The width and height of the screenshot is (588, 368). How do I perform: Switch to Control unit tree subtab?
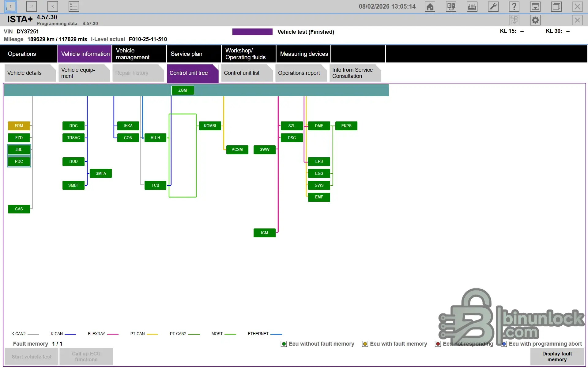(x=193, y=73)
